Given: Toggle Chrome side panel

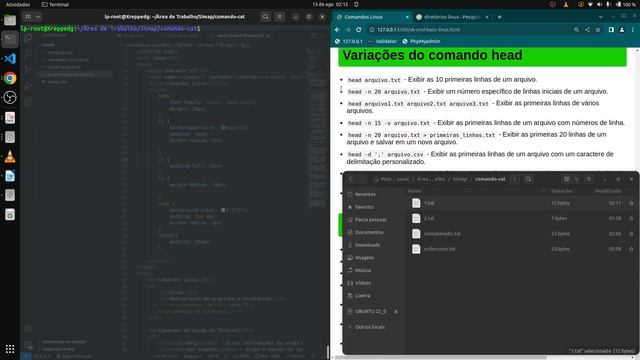Looking at the screenshot, I should pos(611,29).
